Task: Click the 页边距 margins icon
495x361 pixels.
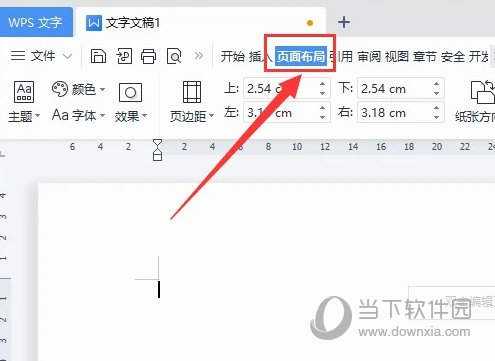Action: tap(192, 92)
